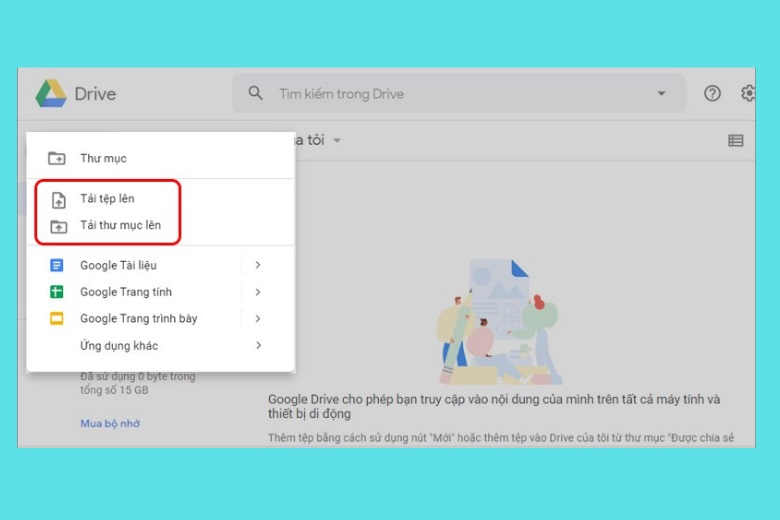Click the search magnifier icon
The width and height of the screenshot is (780, 520).
click(255, 93)
